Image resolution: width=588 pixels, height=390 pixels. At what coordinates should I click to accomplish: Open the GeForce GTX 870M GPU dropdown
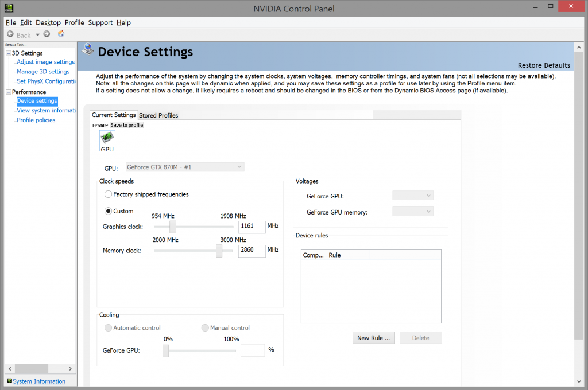[x=183, y=167]
